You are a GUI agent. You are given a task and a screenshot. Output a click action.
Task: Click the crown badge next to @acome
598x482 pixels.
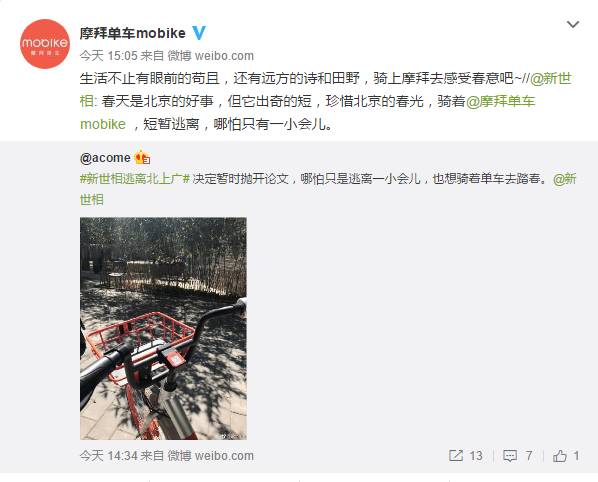pyautogui.click(x=142, y=157)
